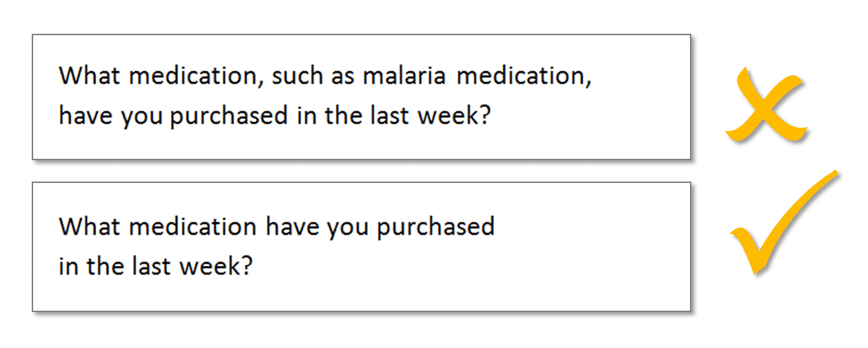Click the orange X cross mark

[765, 104]
